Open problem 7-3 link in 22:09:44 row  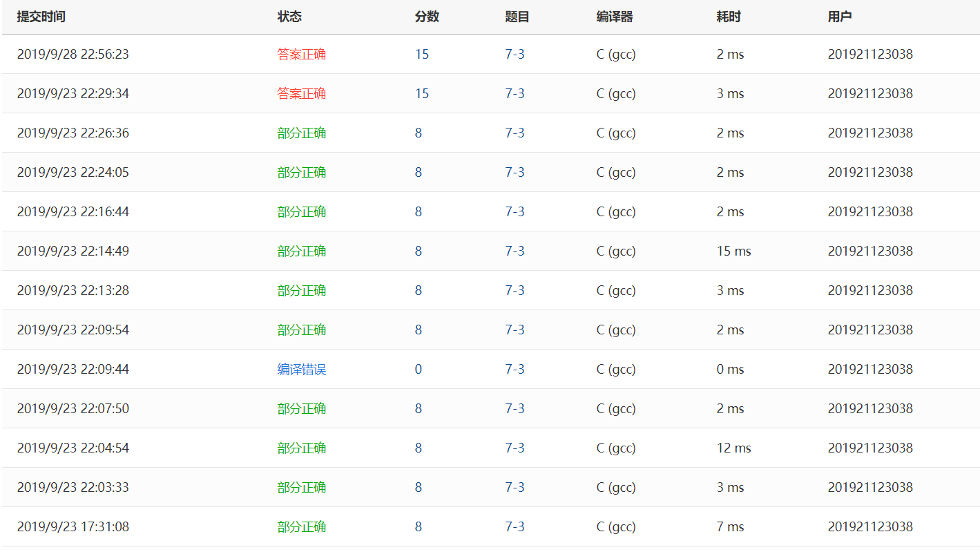tap(515, 369)
